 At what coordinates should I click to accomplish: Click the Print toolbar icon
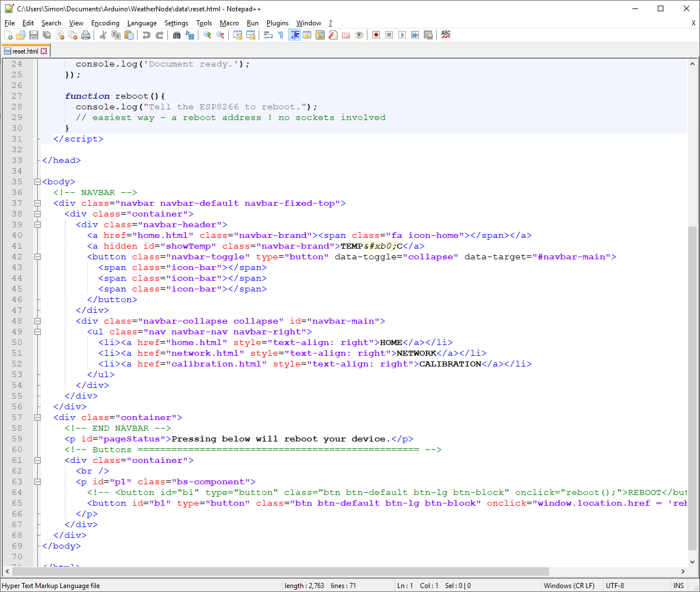pos(85,34)
